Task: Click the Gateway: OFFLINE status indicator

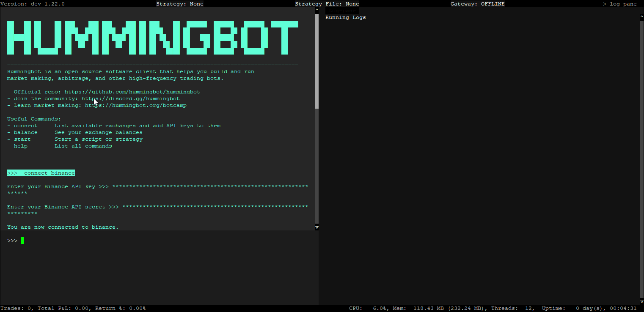Action: point(477,4)
